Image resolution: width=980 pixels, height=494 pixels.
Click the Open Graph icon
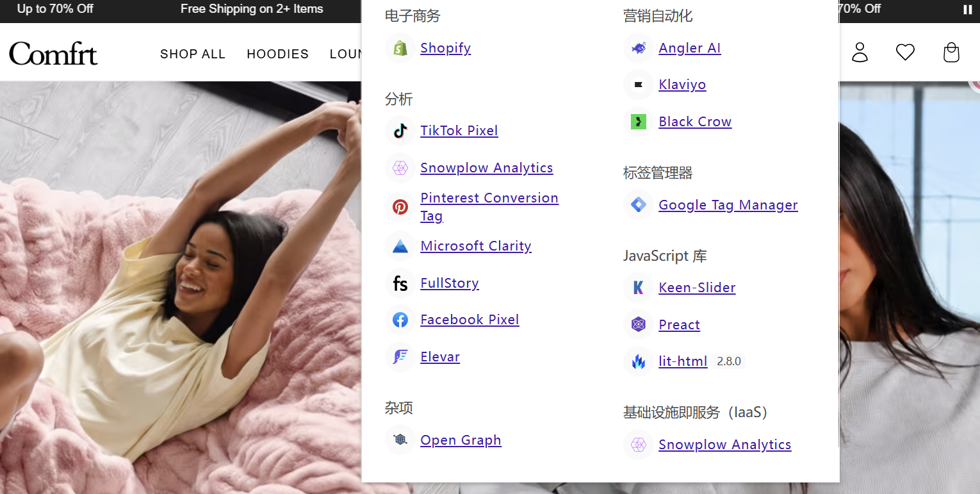[400, 440]
